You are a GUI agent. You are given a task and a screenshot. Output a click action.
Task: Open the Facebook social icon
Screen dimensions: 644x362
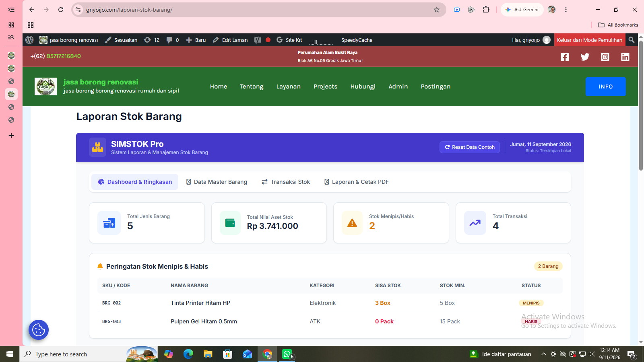click(x=565, y=57)
